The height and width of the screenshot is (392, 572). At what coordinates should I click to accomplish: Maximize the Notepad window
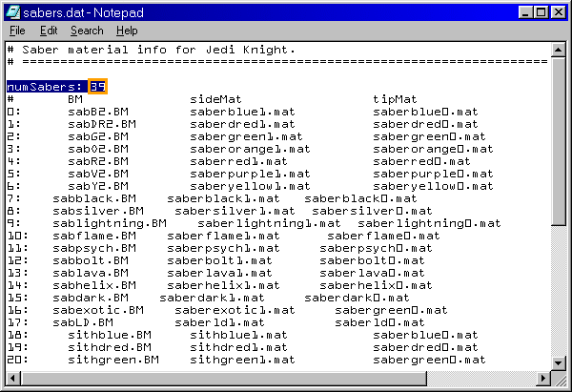coord(541,12)
